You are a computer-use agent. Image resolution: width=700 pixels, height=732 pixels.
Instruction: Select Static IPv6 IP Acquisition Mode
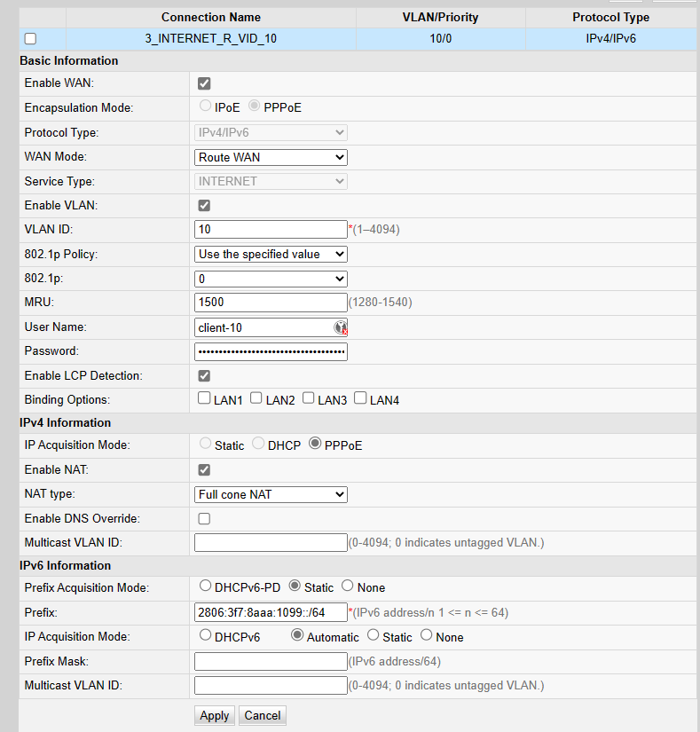pyautogui.click(x=373, y=636)
